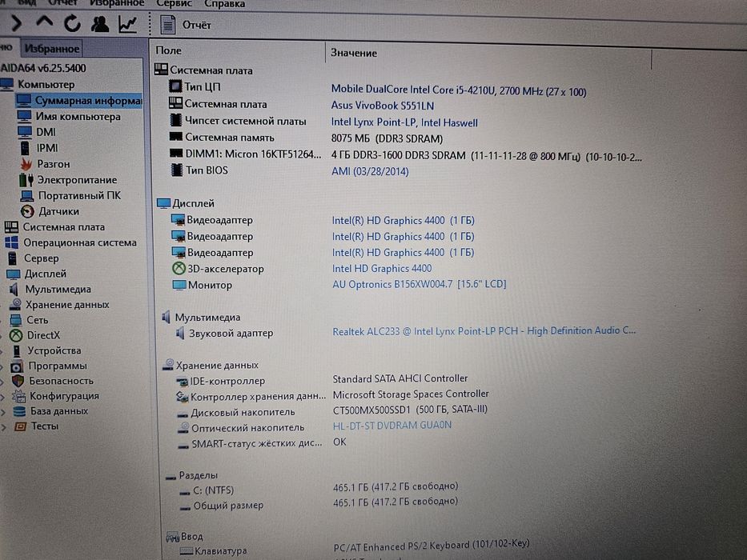
Task: Click the Устройства sidebar icon
Action: tap(17, 350)
